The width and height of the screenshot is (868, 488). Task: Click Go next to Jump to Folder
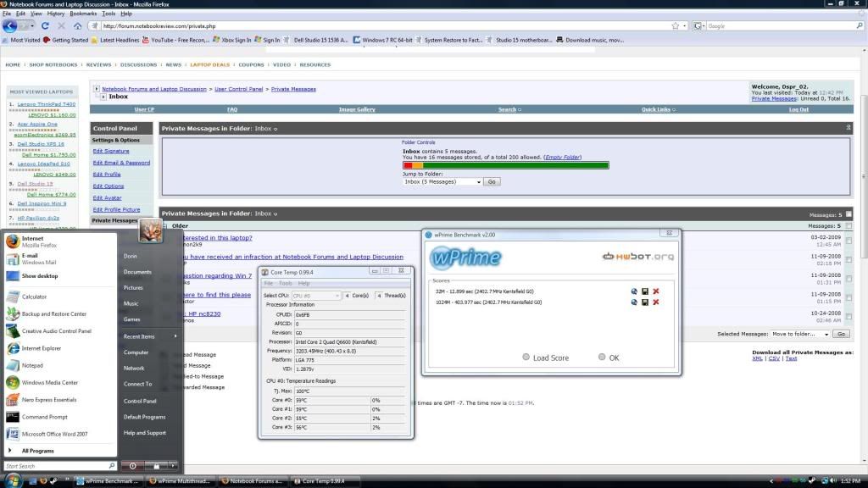[x=492, y=182]
